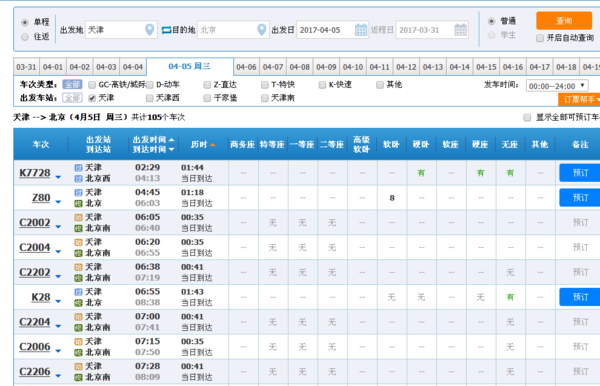Viewport: 600px width, 386px height.
Task: Check the 天津西 departure station checkbox
Action: 150,98
